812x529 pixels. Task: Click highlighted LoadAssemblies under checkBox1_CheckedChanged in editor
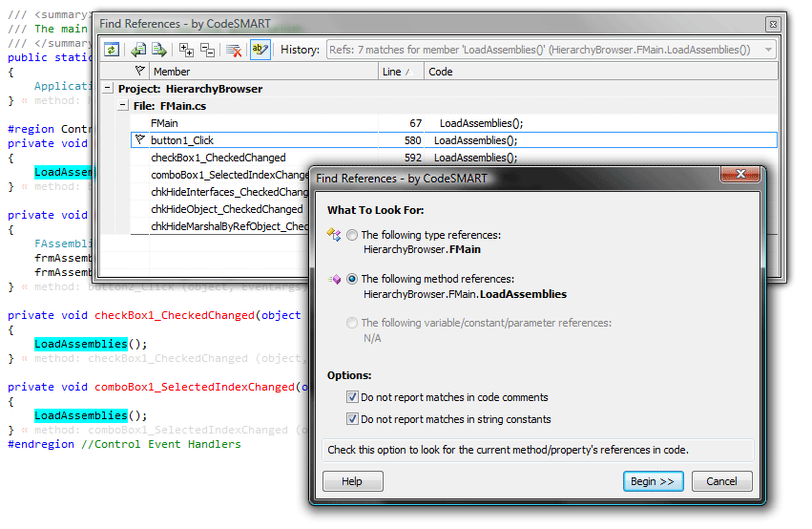pos(81,344)
